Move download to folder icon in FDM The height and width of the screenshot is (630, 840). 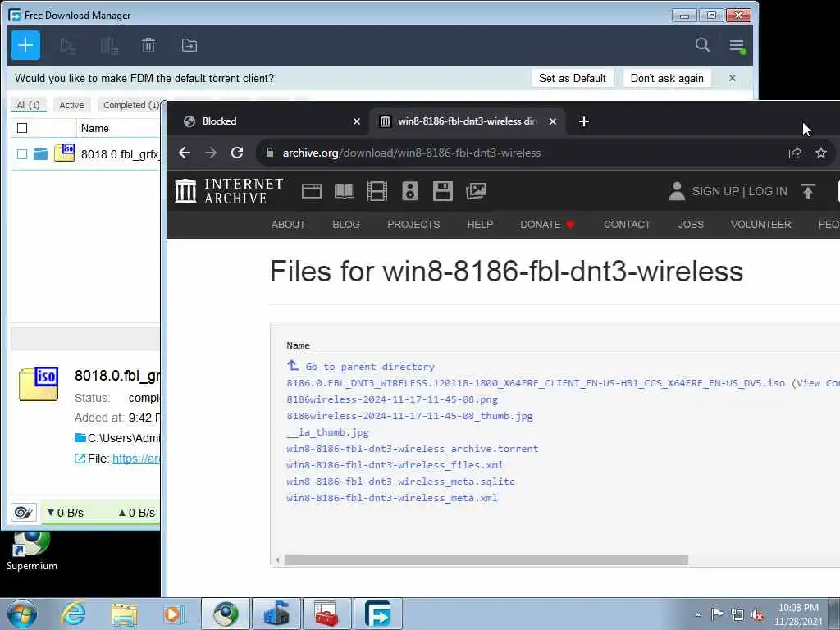pos(189,46)
